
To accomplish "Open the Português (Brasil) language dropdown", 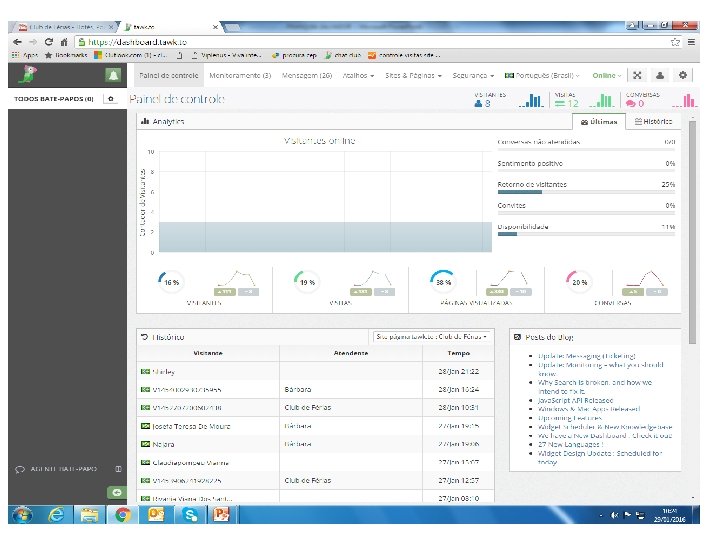I will pyautogui.click(x=542, y=75).
